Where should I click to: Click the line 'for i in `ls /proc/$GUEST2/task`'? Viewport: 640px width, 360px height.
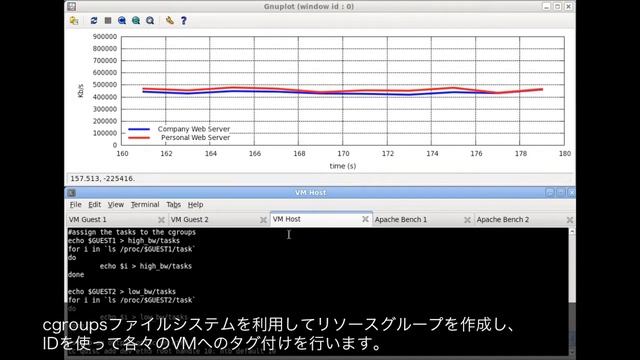pos(131,300)
